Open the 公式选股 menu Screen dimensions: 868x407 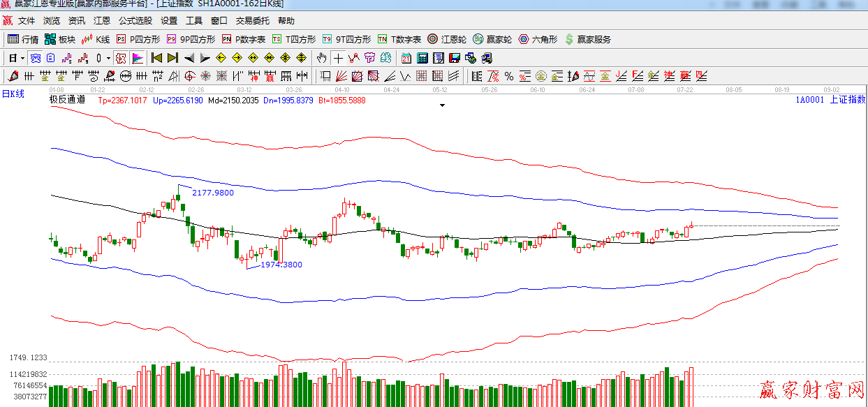click(x=135, y=21)
